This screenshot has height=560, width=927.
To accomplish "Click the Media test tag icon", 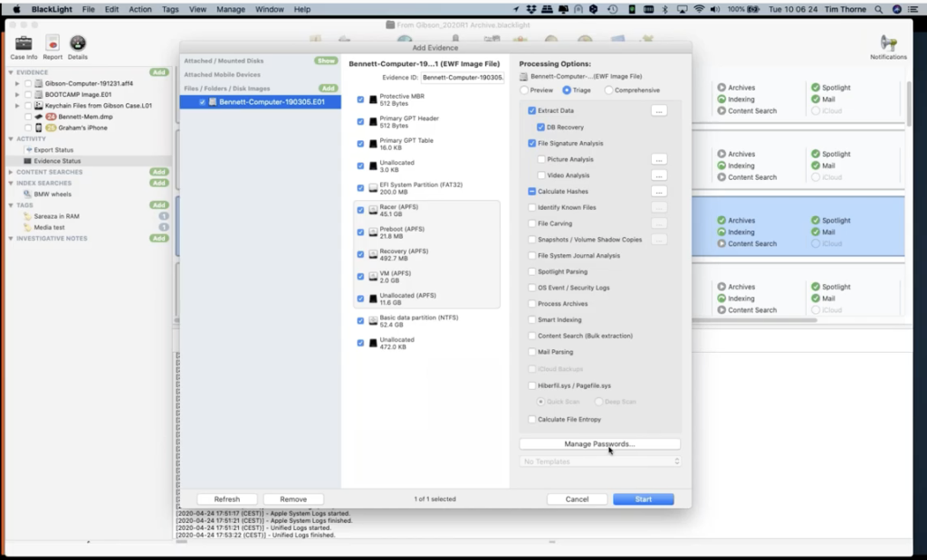I will coord(27,227).
